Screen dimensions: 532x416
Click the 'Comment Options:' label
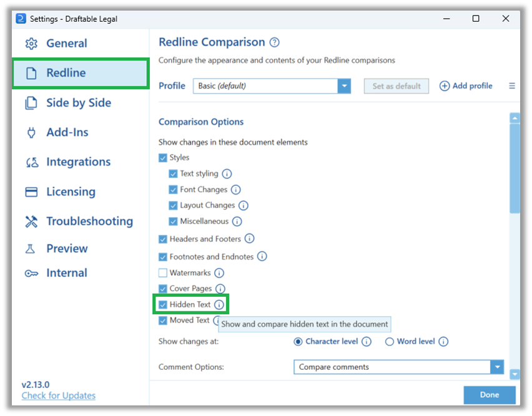coord(191,367)
